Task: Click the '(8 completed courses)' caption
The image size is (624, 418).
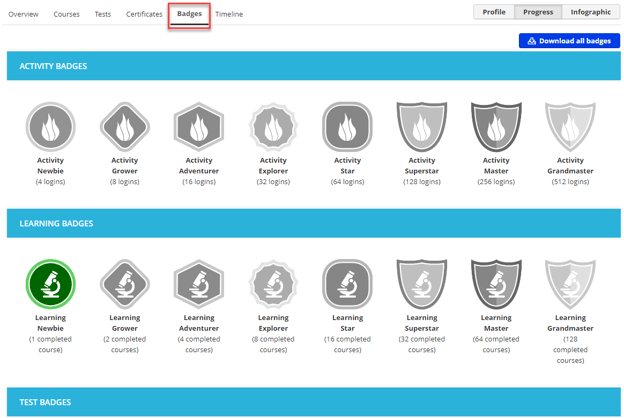Action: (x=273, y=344)
